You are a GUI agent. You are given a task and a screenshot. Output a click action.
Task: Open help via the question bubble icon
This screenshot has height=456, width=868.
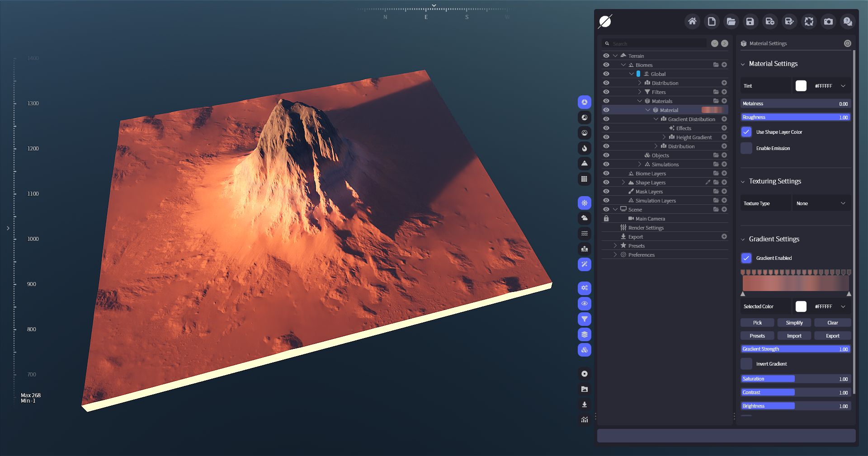click(848, 21)
